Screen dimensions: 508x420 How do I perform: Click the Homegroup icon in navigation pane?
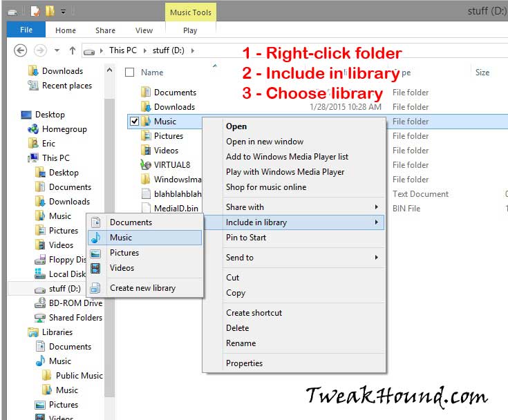coord(33,129)
